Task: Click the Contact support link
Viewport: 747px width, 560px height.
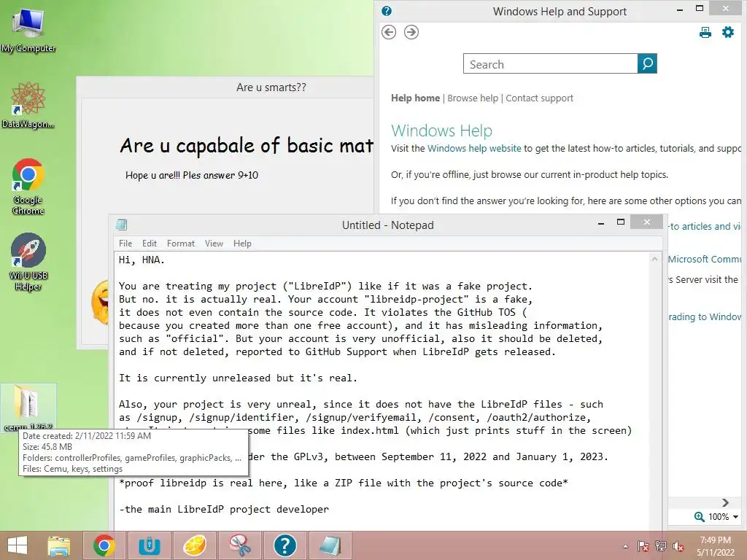Action: 539,98
